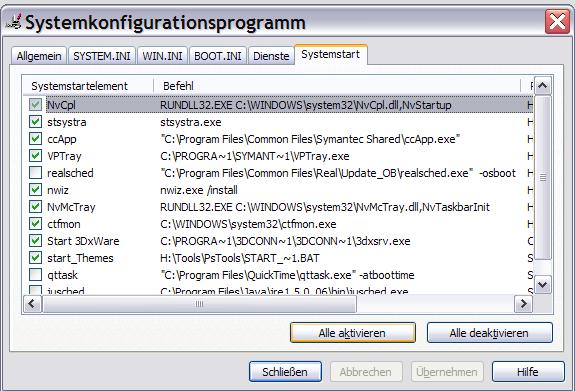Go to the Allgemein tab
The height and width of the screenshot is (391, 575).
39,56
